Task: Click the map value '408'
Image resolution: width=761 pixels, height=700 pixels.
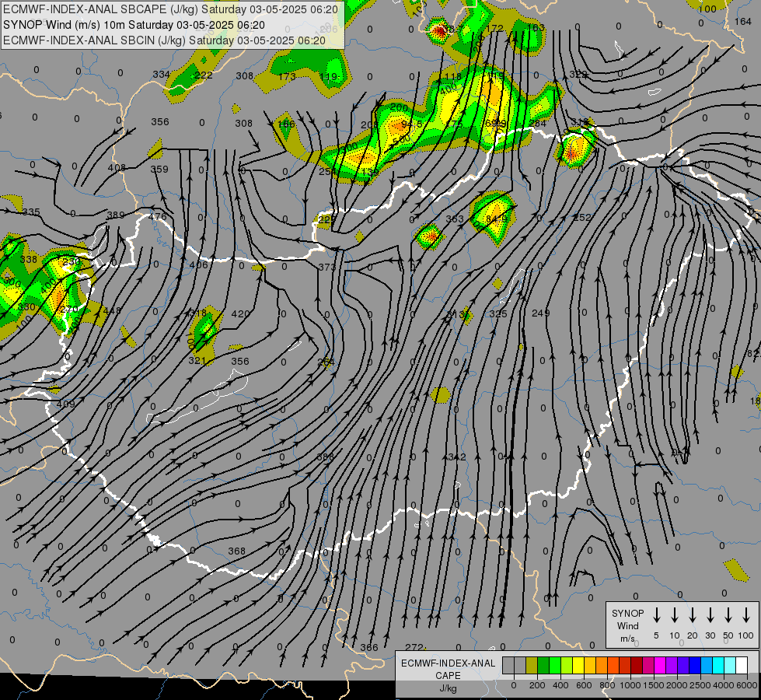Action: (117, 167)
